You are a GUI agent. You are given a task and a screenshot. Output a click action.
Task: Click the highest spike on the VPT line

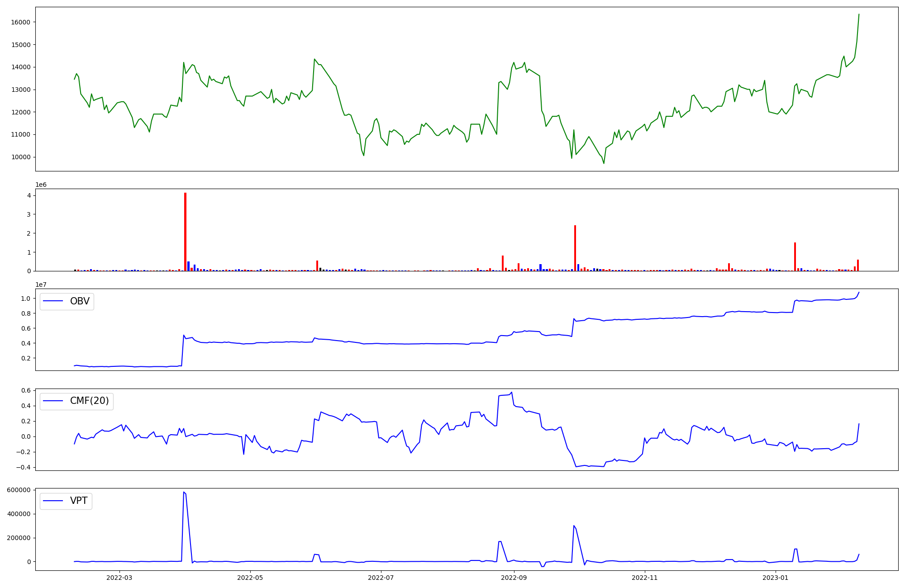(x=184, y=492)
